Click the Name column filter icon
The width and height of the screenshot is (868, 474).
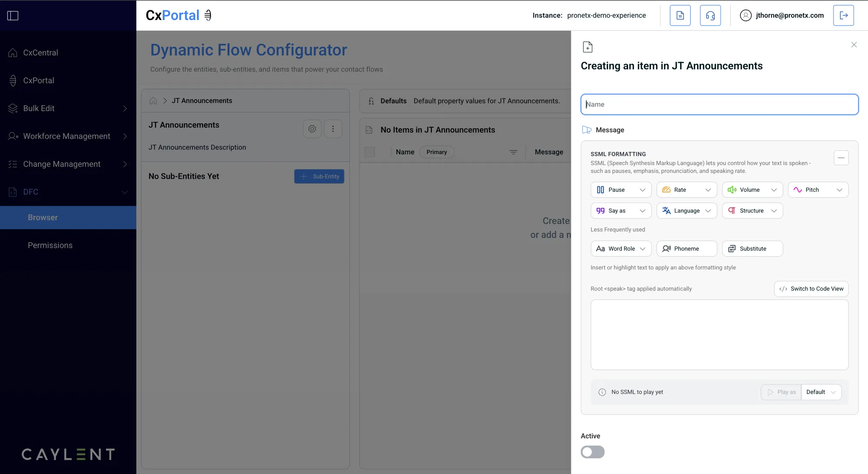tap(513, 152)
